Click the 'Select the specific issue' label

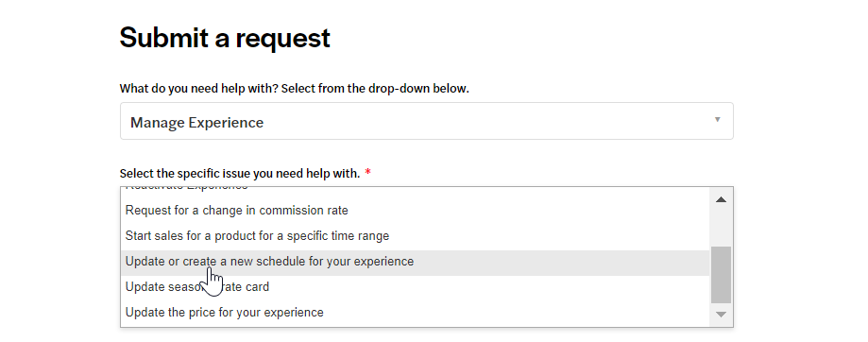[240, 173]
